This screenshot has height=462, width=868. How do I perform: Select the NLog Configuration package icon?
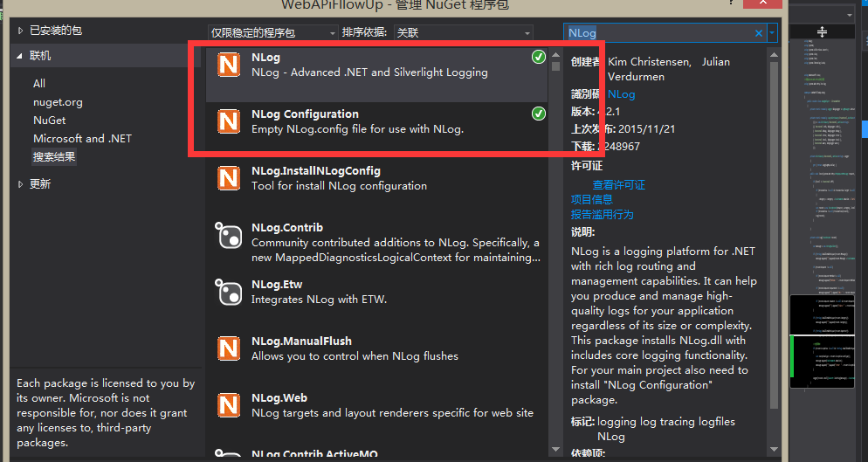[229, 121]
